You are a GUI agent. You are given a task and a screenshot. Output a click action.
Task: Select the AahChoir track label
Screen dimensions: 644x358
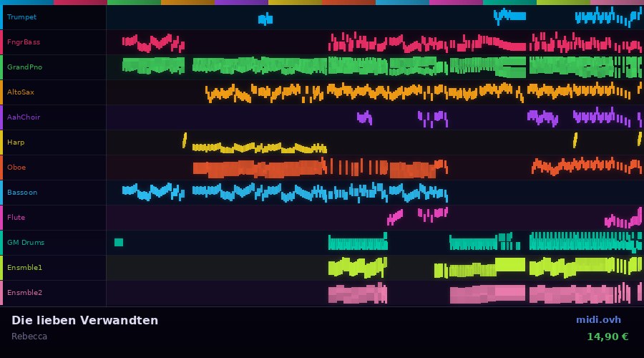tap(24, 117)
